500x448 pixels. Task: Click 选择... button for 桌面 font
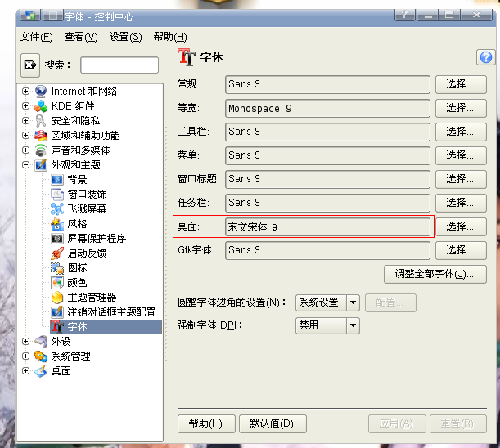[461, 226]
